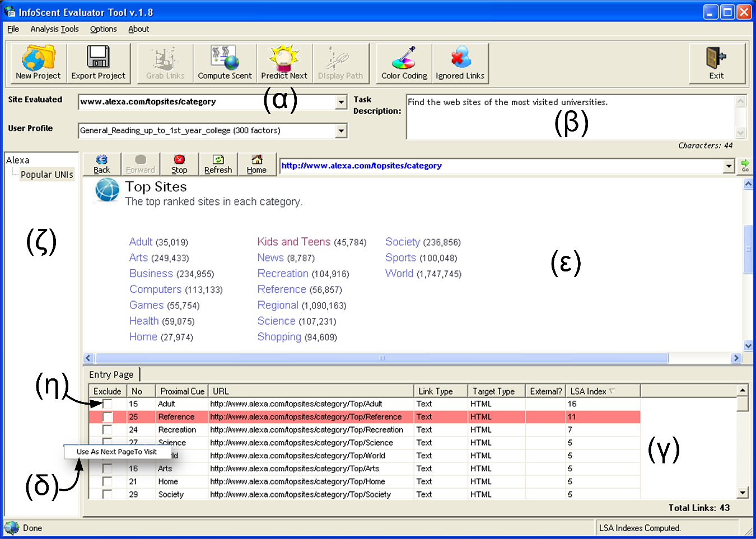Open the Options menu

pyautogui.click(x=104, y=29)
